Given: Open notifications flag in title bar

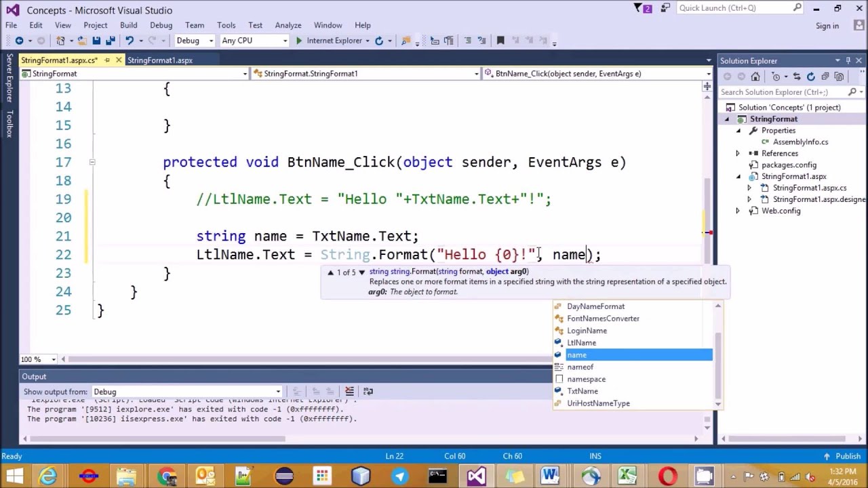Looking at the screenshot, I should click(x=639, y=9).
